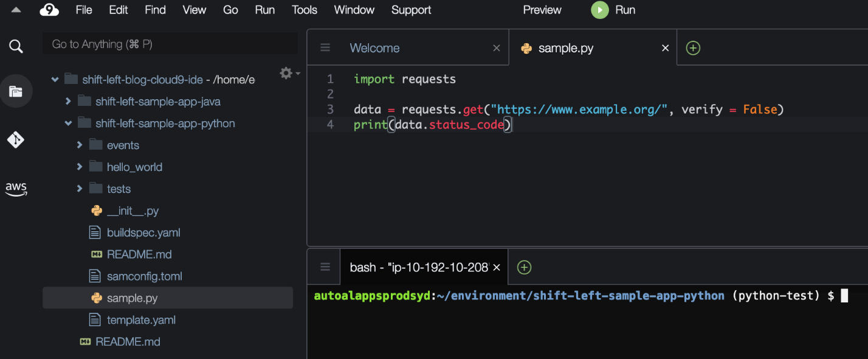Expand the events folder
868x359 pixels.
click(x=79, y=145)
